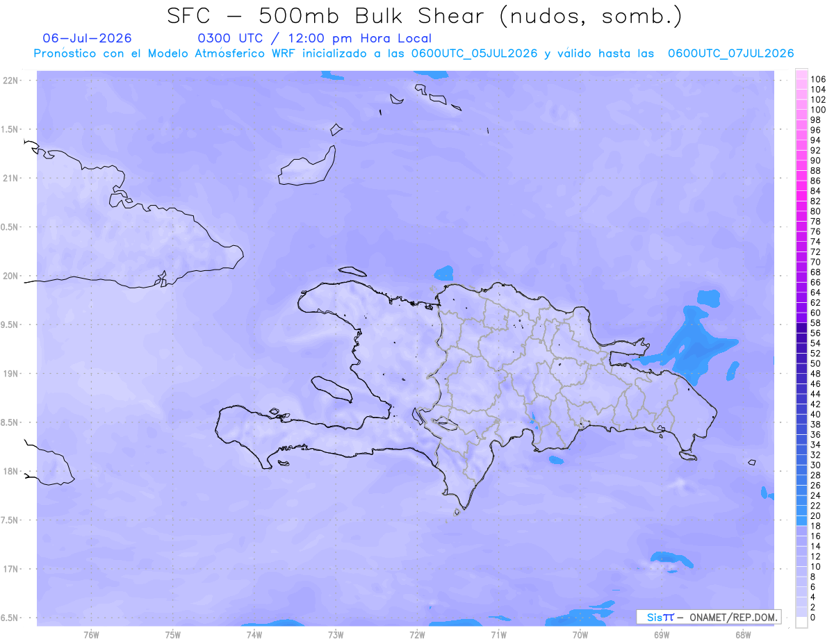Click the '17N' latitude label
Image resolution: width=834 pixels, height=644 pixels.
11,569
